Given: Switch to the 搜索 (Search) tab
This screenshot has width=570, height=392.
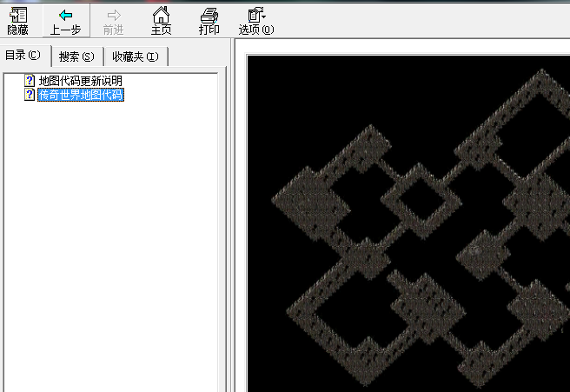Looking at the screenshot, I should pos(76,56).
